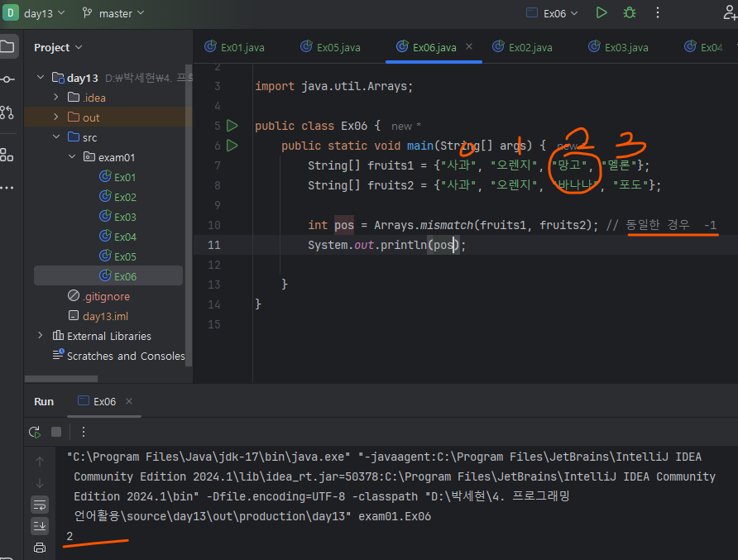Image resolution: width=738 pixels, height=560 pixels.
Task: Stop the running process in the Run panel
Action: click(56, 432)
